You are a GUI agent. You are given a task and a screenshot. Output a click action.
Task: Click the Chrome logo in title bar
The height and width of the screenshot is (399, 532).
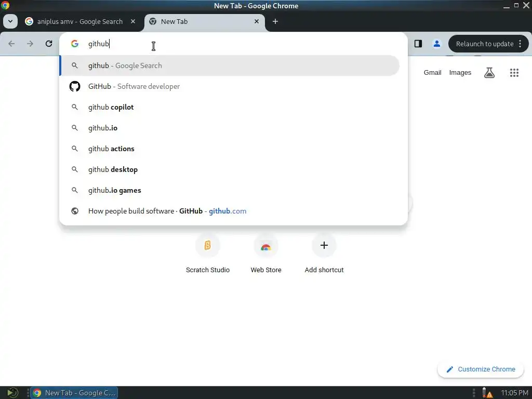pos(5,5)
